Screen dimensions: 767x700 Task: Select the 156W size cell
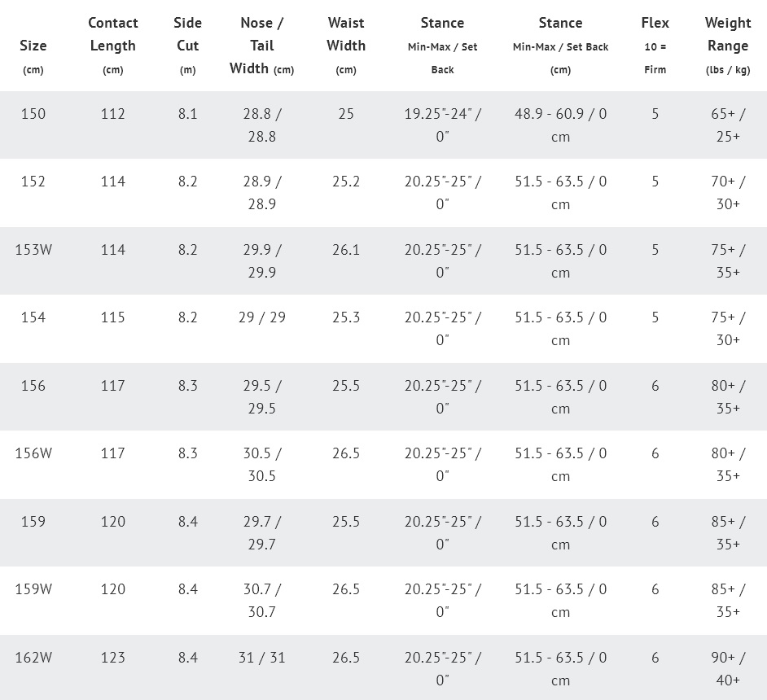point(33,453)
